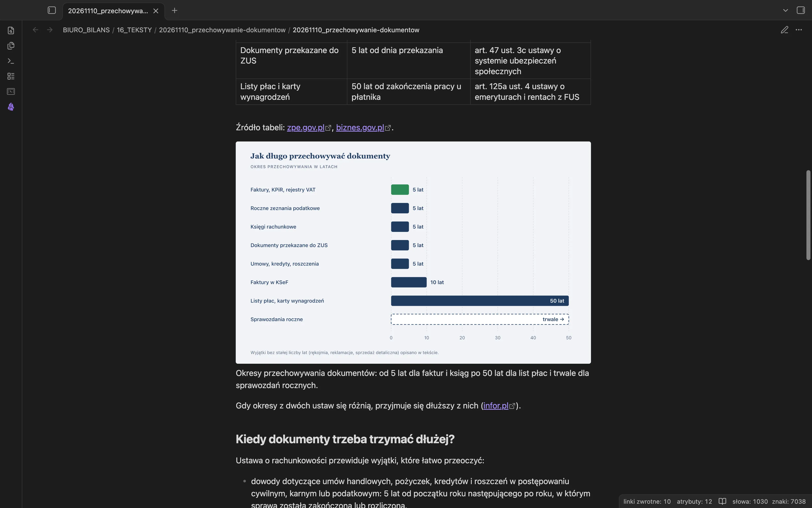Open the zpe.gov.pl source link
Viewport: 812px width, 508px height.
coord(306,128)
